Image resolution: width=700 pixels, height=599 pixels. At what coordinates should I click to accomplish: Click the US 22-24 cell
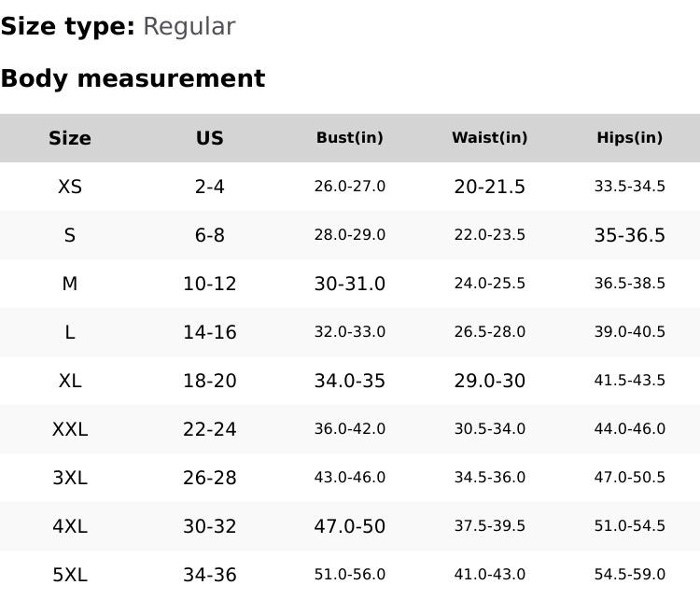tap(210, 429)
